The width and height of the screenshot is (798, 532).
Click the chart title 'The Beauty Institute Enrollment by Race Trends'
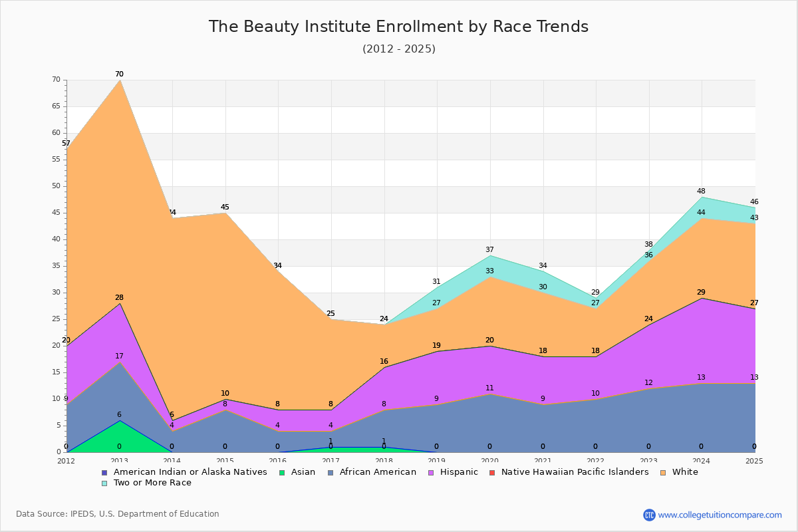pos(398,27)
